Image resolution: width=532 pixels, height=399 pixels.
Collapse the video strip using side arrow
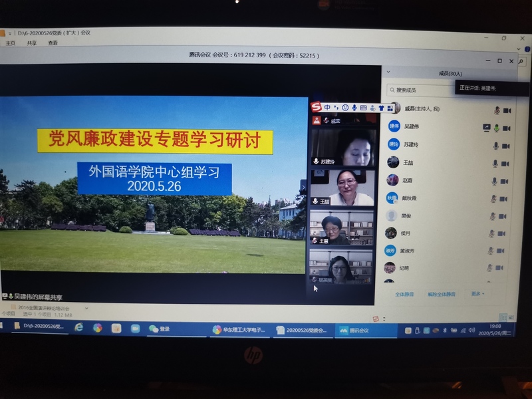[x=303, y=188]
